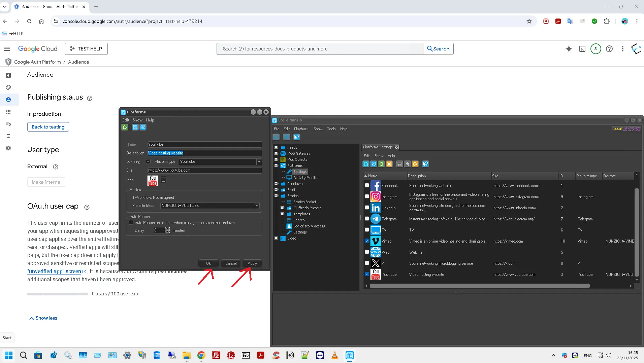The width and height of the screenshot is (644, 363).
Task: Click the Back to testing button
Action: coord(48,127)
